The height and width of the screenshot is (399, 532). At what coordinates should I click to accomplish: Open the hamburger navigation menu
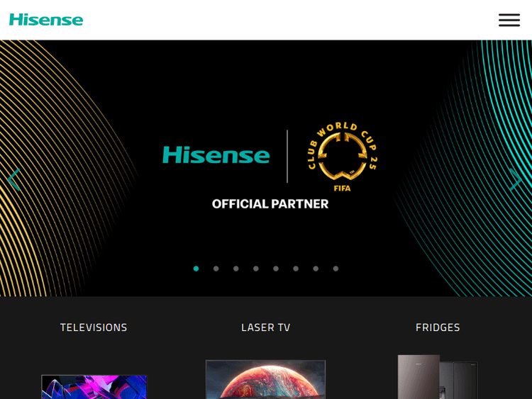tap(509, 20)
